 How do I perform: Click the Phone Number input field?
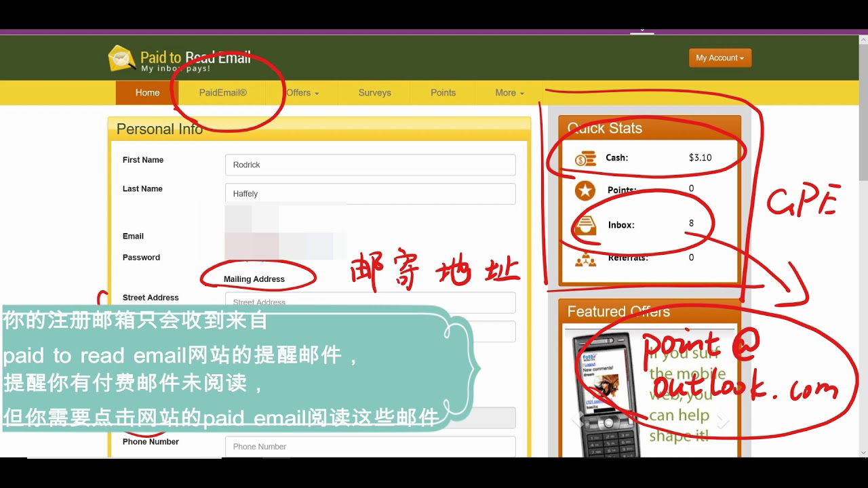(370, 447)
